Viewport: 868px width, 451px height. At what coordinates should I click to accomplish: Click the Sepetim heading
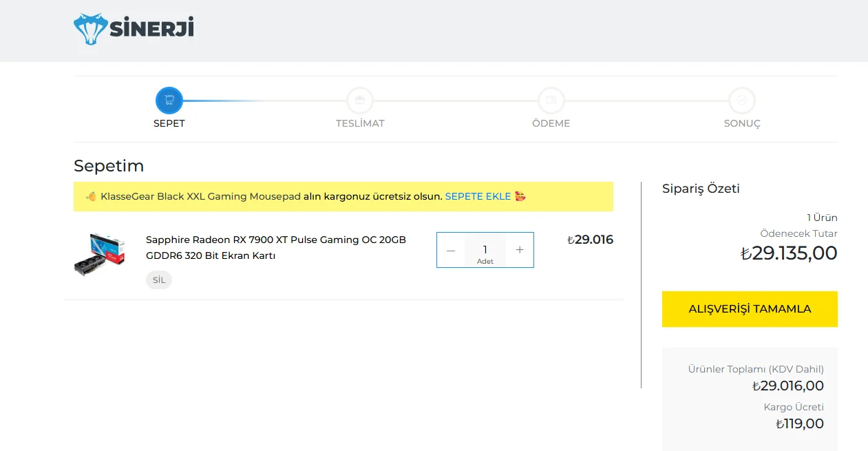[x=109, y=166]
